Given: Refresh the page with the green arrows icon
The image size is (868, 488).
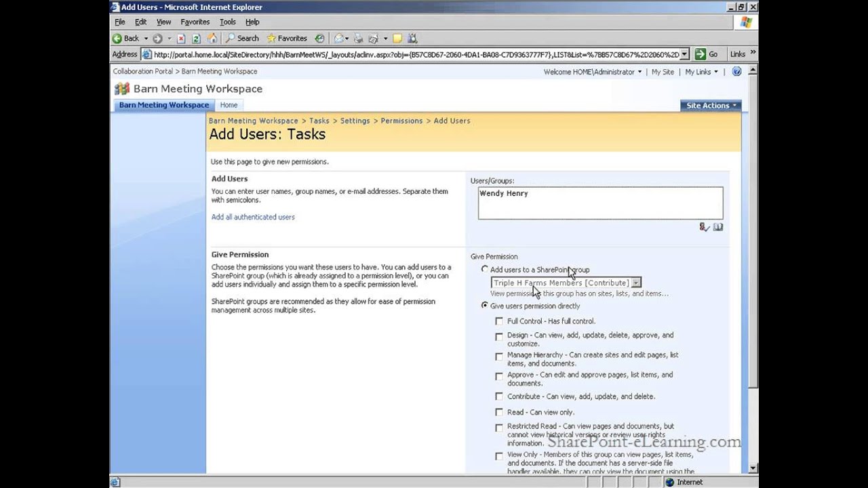Looking at the screenshot, I should point(196,39).
